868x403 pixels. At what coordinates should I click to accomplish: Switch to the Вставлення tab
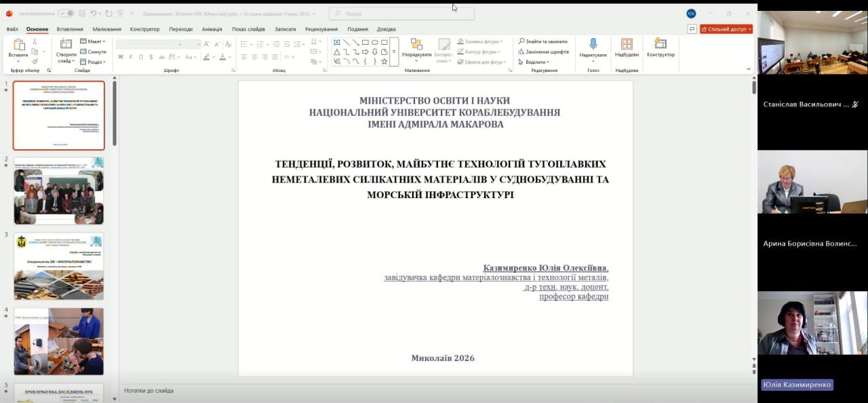pos(70,29)
